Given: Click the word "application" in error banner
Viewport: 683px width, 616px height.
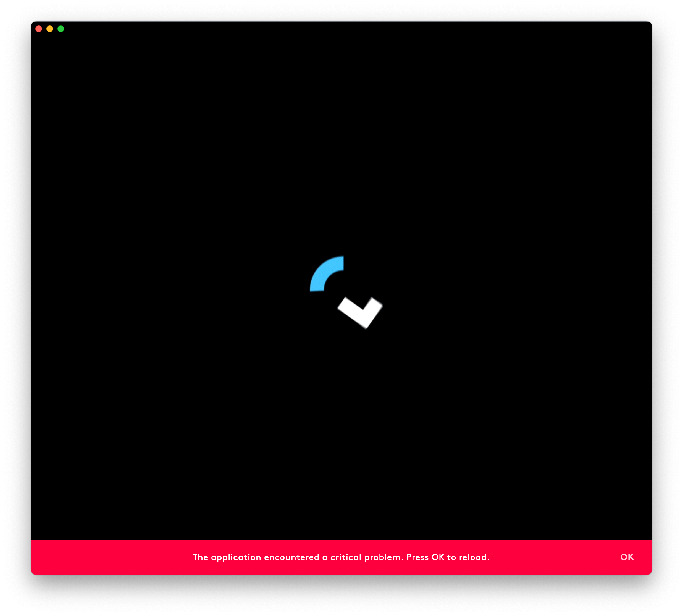Looking at the screenshot, I should (x=236, y=557).
